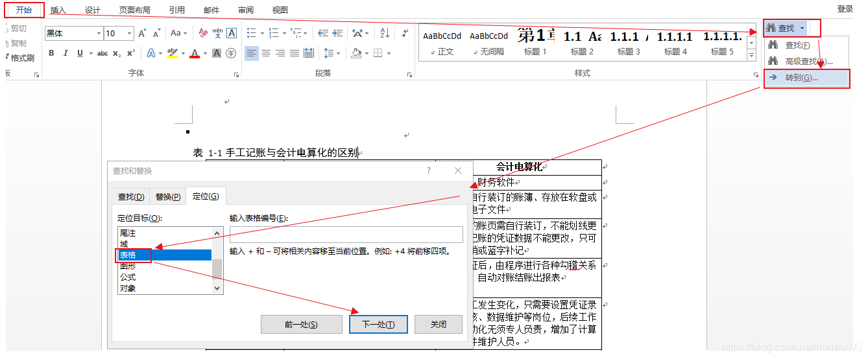Toggle subscript formatting
Viewport: 868px width, 359px height.
[117, 53]
